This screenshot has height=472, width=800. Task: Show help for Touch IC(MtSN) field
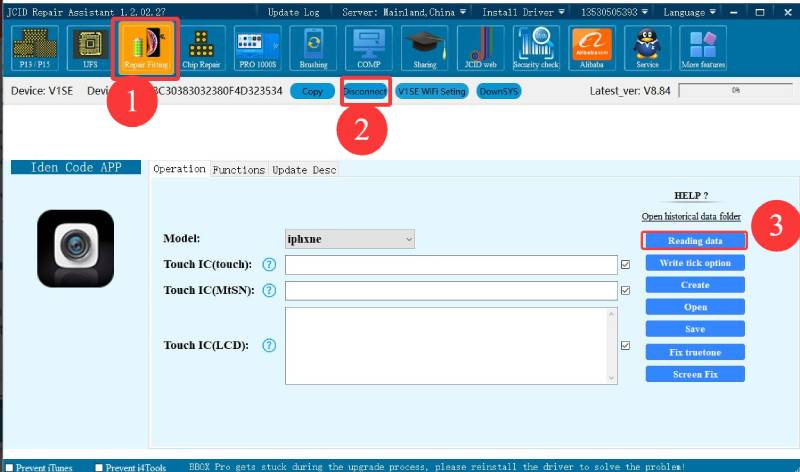[269, 290]
